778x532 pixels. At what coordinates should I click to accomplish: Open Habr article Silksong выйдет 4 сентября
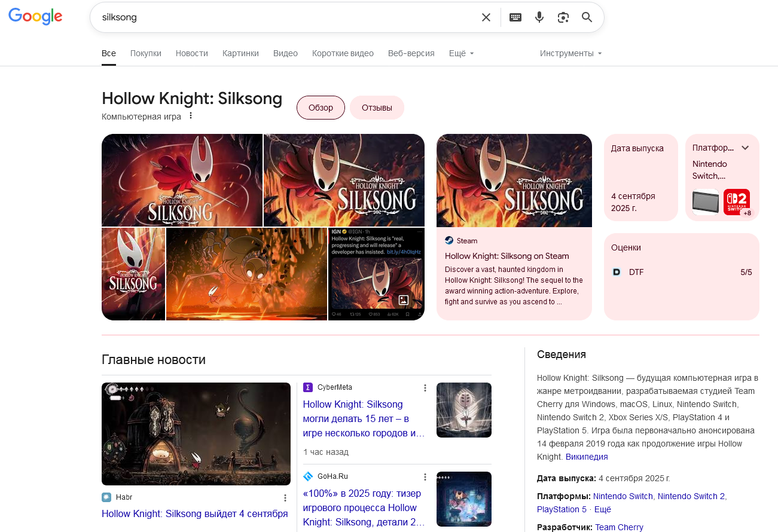(x=195, y=513)
